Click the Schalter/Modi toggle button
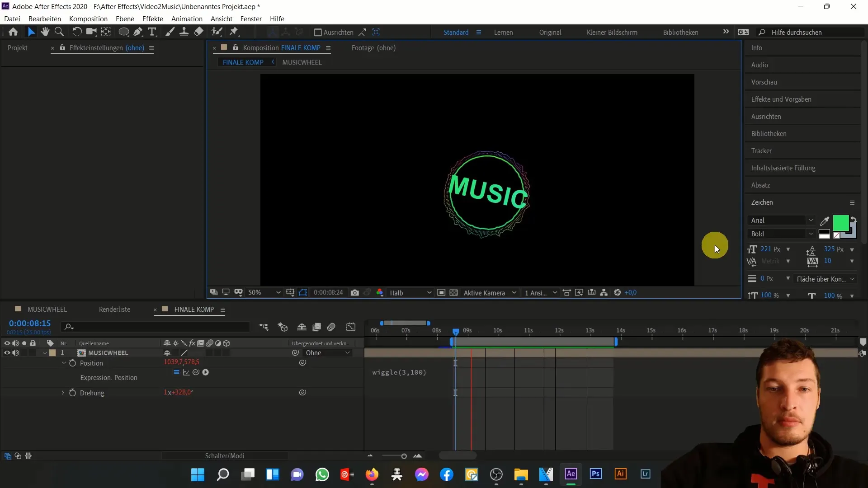 (x=225, y=456)
